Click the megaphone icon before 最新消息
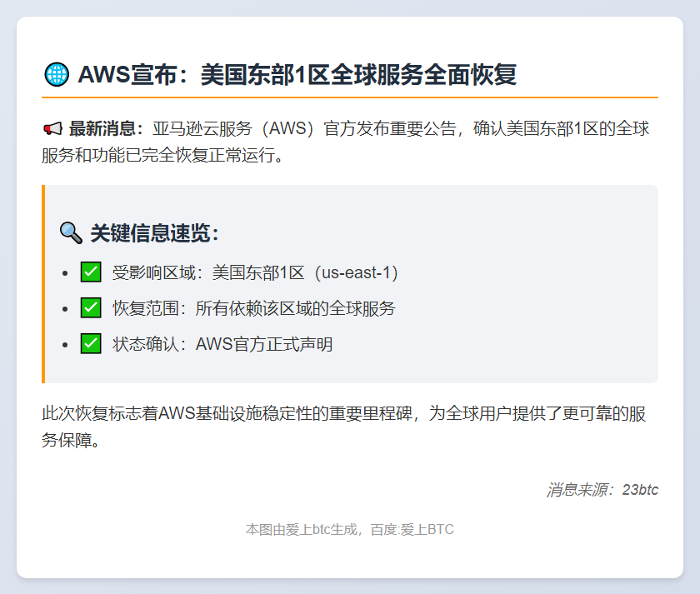The width and height of the screenshot is (700, 594). [x=52, y=129]
